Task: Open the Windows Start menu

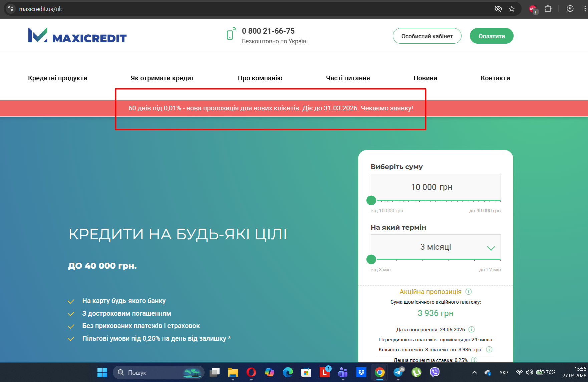Action: click(102, 372)
